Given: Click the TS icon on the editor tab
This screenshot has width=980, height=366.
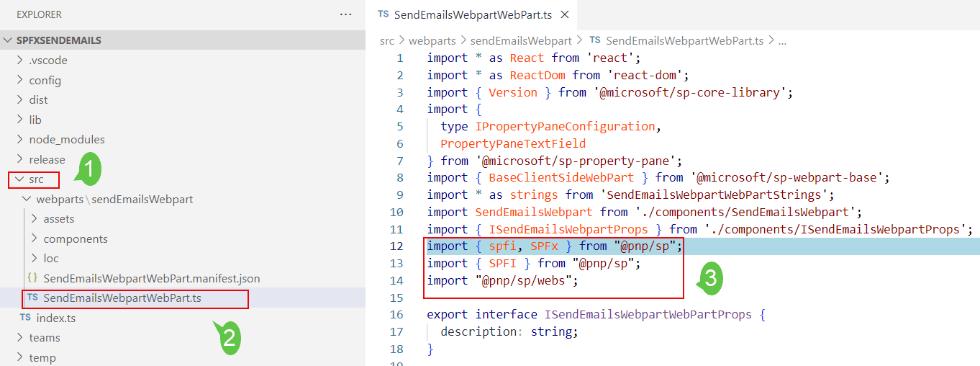Looking at the screenshot, I should [383, 14].
